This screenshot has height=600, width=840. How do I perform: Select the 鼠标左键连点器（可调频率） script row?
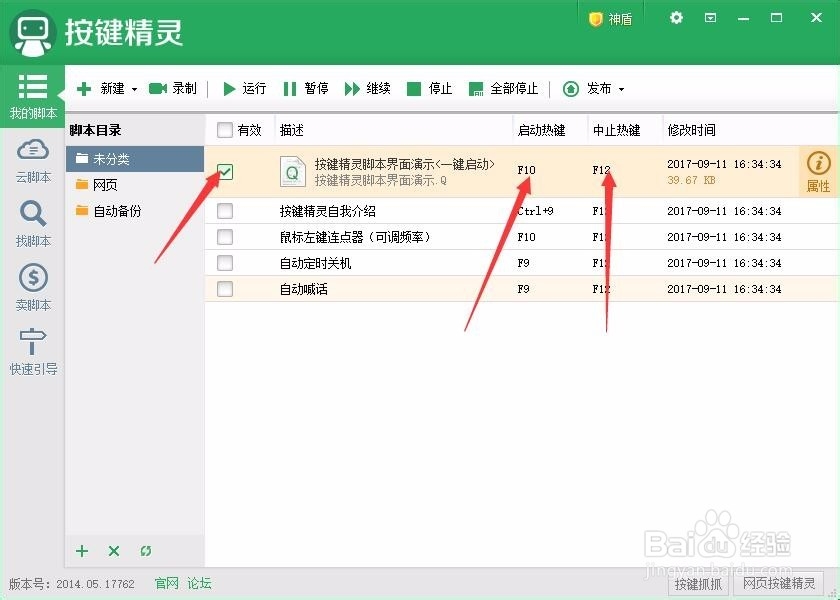pos(521,237)
